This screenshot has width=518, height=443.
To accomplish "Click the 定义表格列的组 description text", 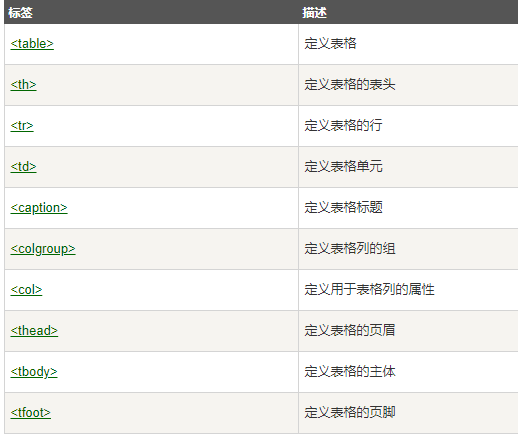I will pyautogui.click(x=350, y=249).
